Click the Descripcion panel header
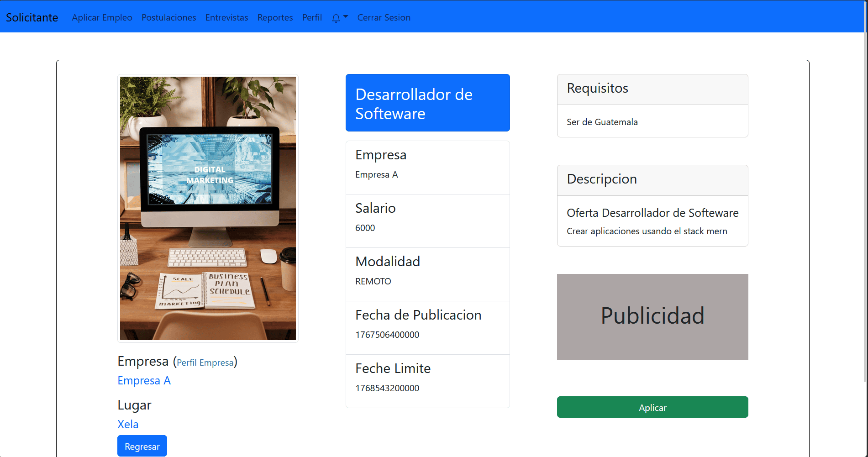Image resolution: width=868 pixels, height=457 pixels. click(602, 179)
